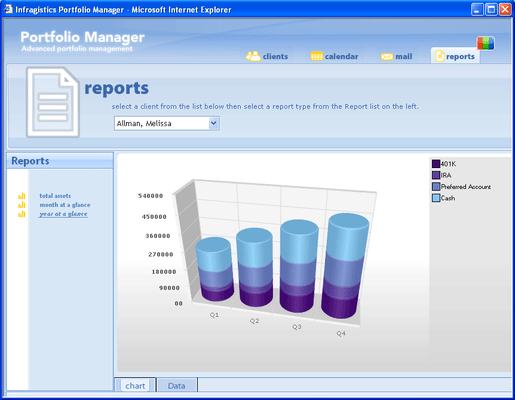Click the Q1 cylinder column in chart
515x400 pixels.
pyautogui.click(x=215, y=269)
